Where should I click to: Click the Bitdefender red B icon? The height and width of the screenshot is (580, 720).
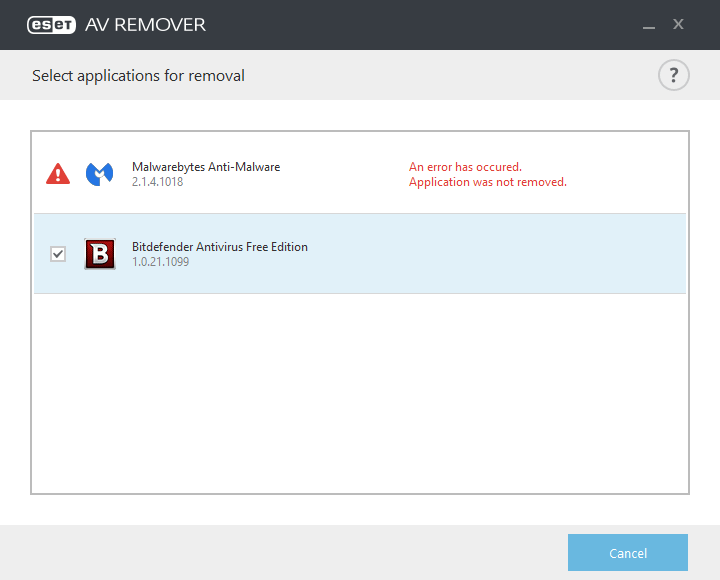(100, 253)
